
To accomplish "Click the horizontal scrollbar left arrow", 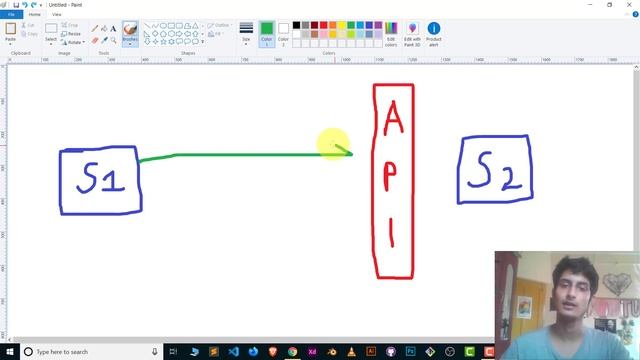I will tap(10, 340).
